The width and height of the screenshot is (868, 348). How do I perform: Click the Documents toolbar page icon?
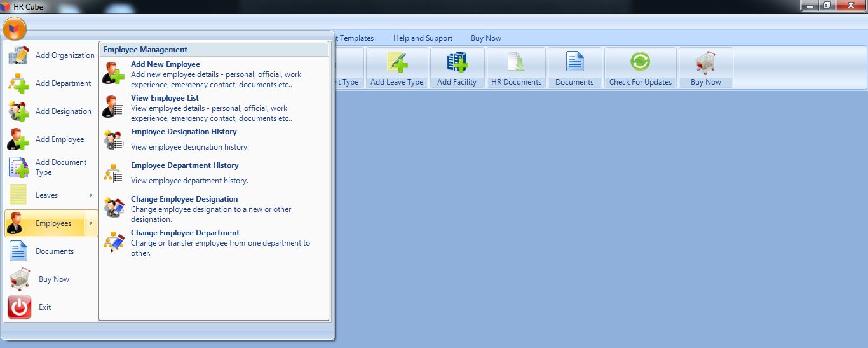tap(574, 62)
